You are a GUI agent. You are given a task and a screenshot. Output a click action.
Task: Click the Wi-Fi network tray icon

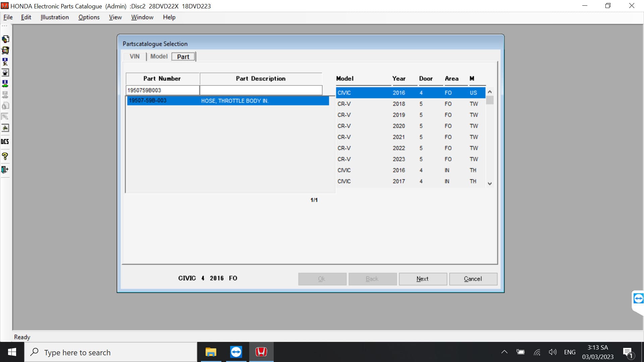(537, 352)
